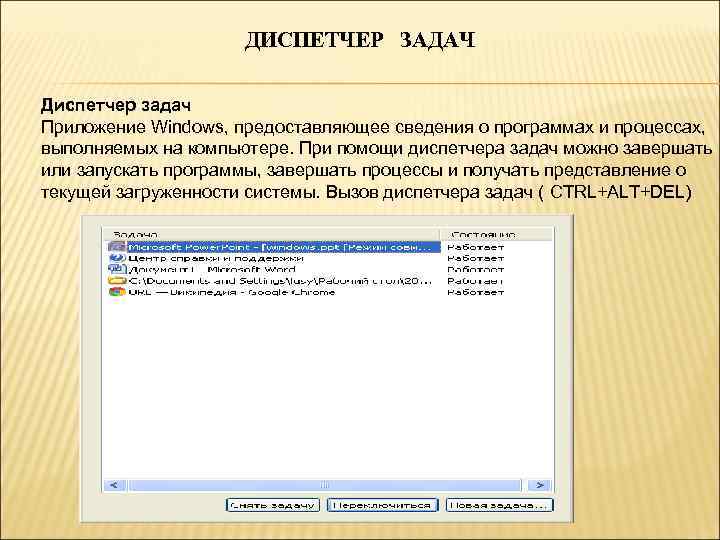Select the C:\Documents and Settings task row
720x540 pixels.
click(x=280, y=281)
